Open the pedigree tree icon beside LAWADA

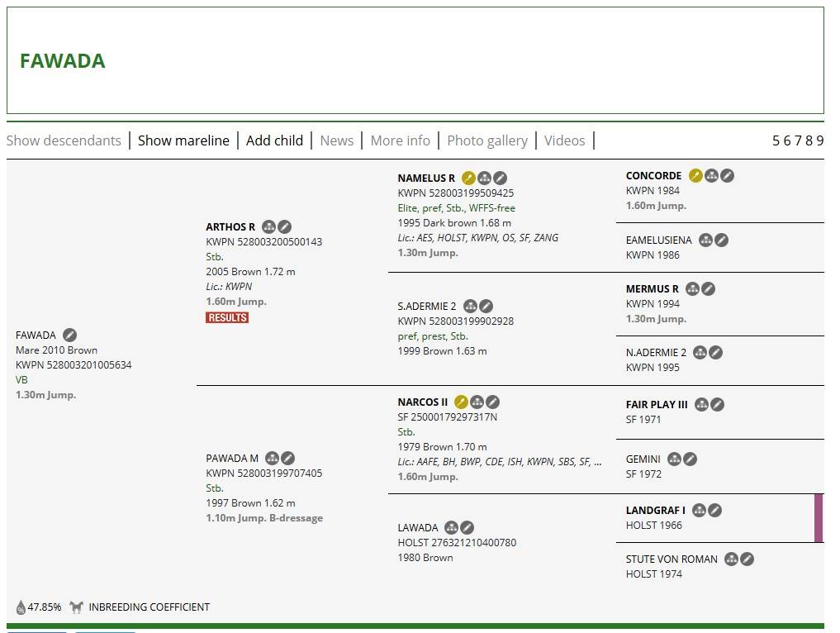[452, 528]
